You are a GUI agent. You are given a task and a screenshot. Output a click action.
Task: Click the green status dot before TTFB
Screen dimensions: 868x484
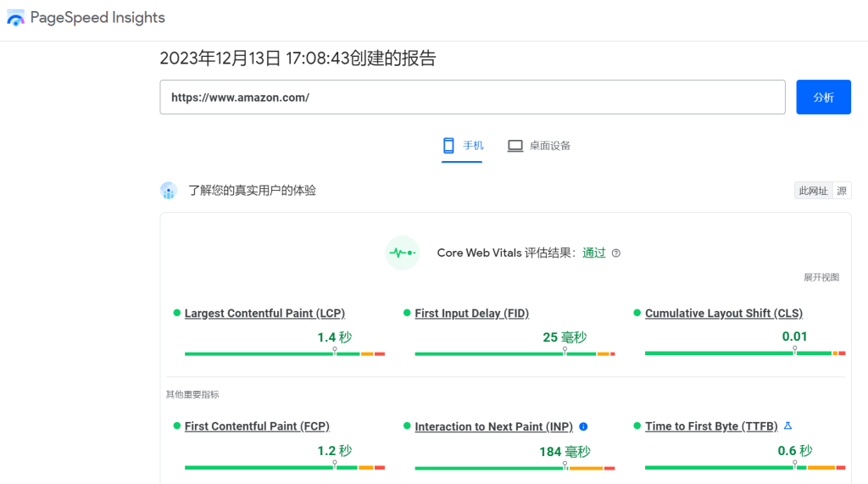(637, 426)
